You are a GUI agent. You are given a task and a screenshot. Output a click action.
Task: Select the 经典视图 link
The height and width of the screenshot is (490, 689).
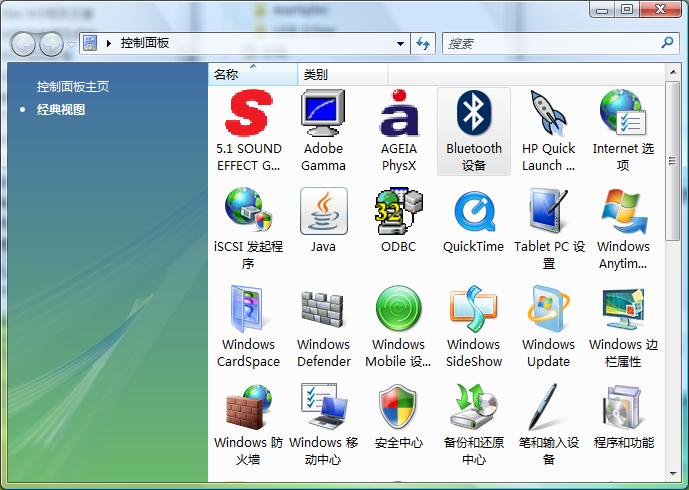click(61, 109)
